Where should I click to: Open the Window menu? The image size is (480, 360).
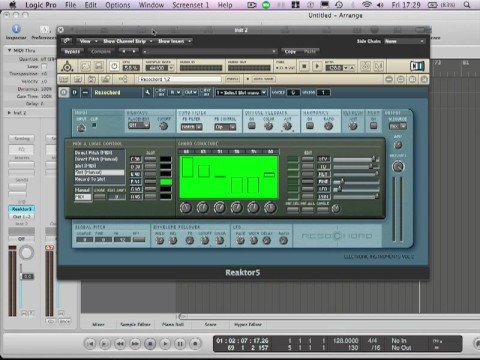coord(151,5)
